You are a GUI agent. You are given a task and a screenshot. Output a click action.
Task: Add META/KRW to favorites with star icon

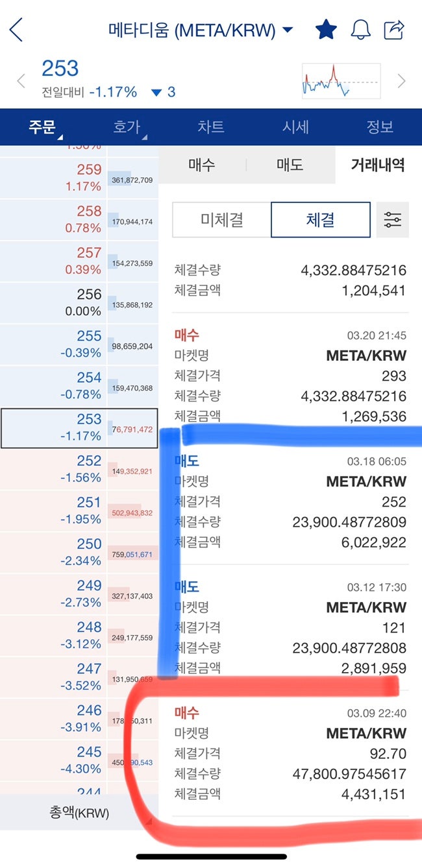[327, 29]
